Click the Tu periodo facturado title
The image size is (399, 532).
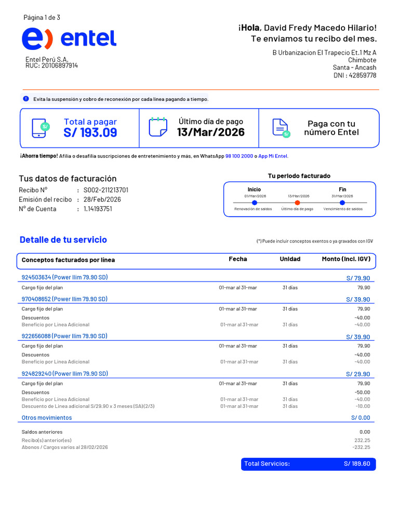click(x=299, y=176)
